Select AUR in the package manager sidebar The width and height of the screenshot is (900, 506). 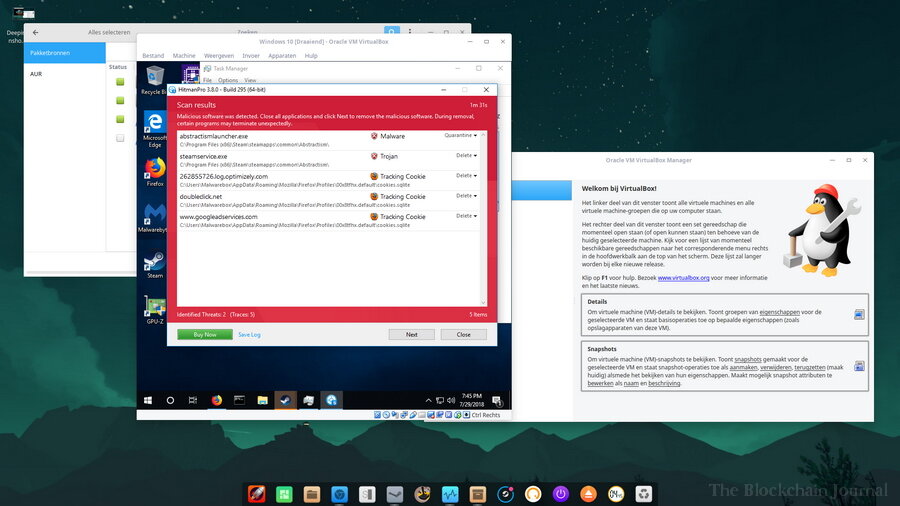pyautogui.click(x=64, y=74)
